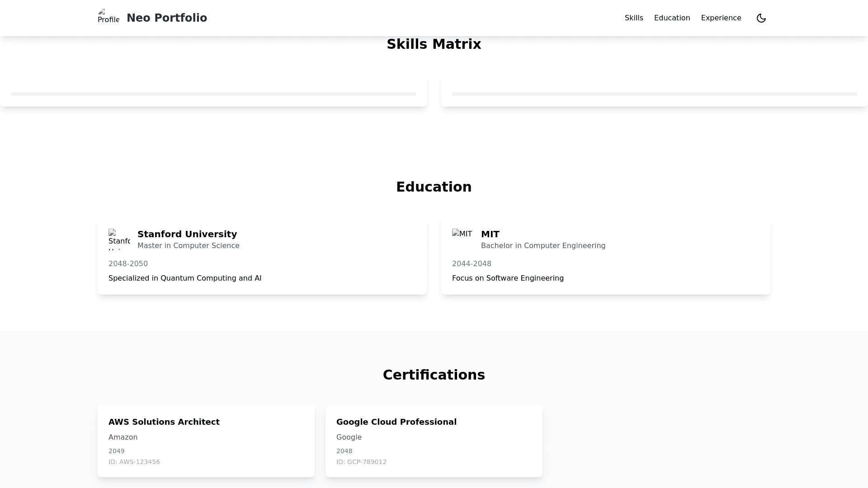
Task: Toggle dark mode with moon icon
Action: pos(761,18)
